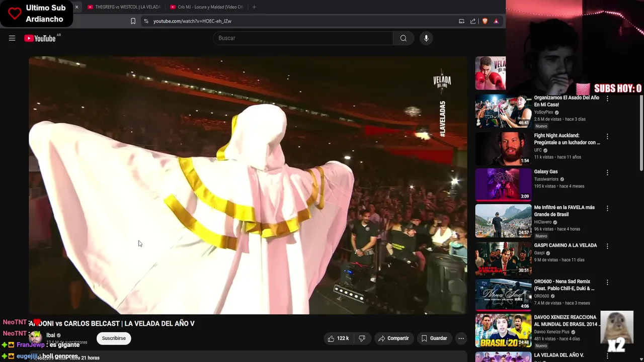The height and width of the screenshot is (362, 644).
Task: Open the YouTube hamburger guide menu
Action: pyautogui.click(x=12, y=38)
